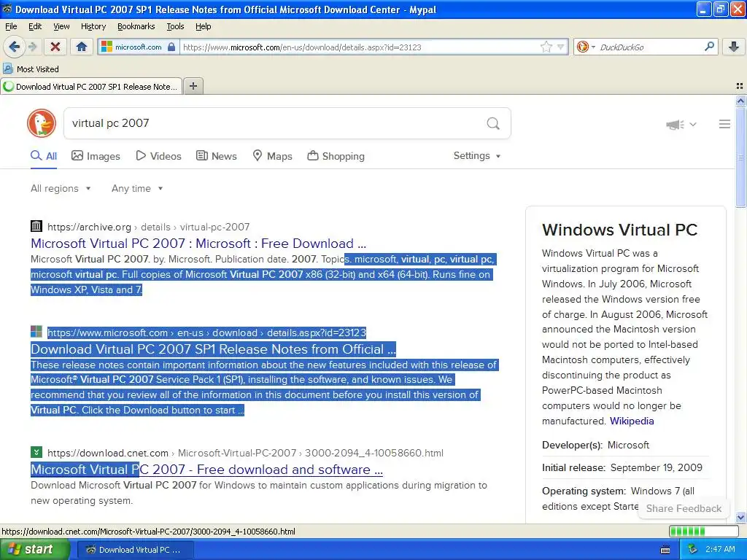Click the Windows Virtual PC panel heading

tap(619, 230)
